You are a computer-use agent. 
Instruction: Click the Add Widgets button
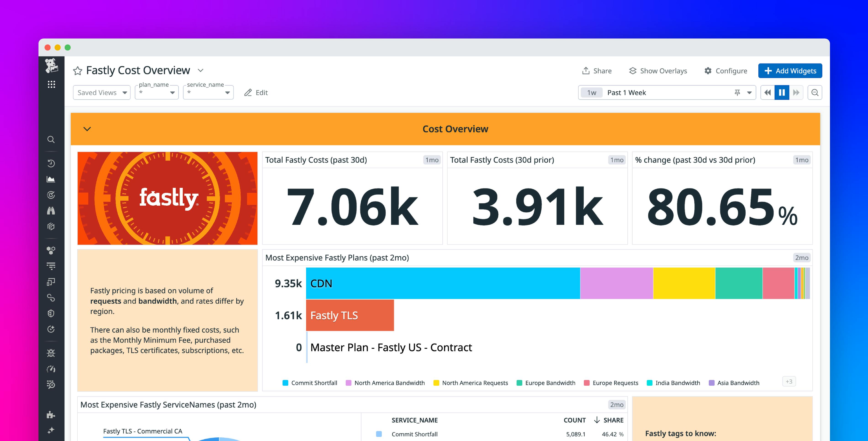pyautogui.click(x=790, y=71)
